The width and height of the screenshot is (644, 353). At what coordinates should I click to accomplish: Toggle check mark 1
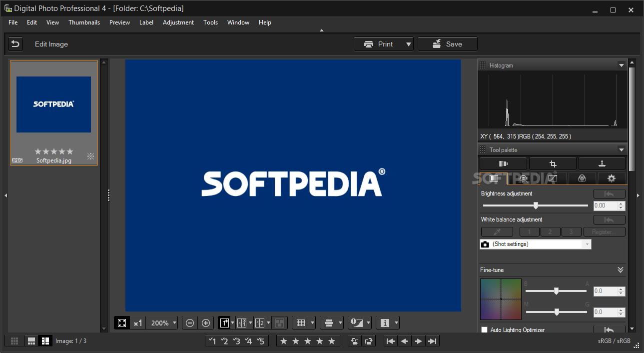[212, 341]
